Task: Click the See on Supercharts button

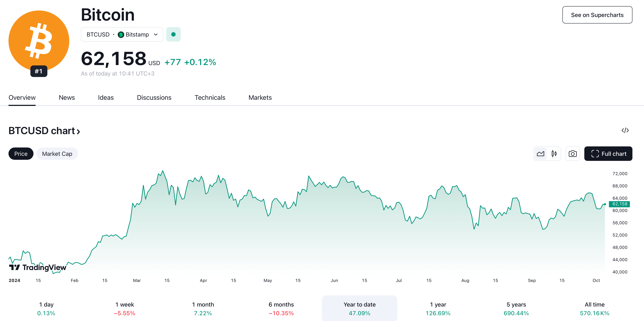Action: [x=597, y=15]
